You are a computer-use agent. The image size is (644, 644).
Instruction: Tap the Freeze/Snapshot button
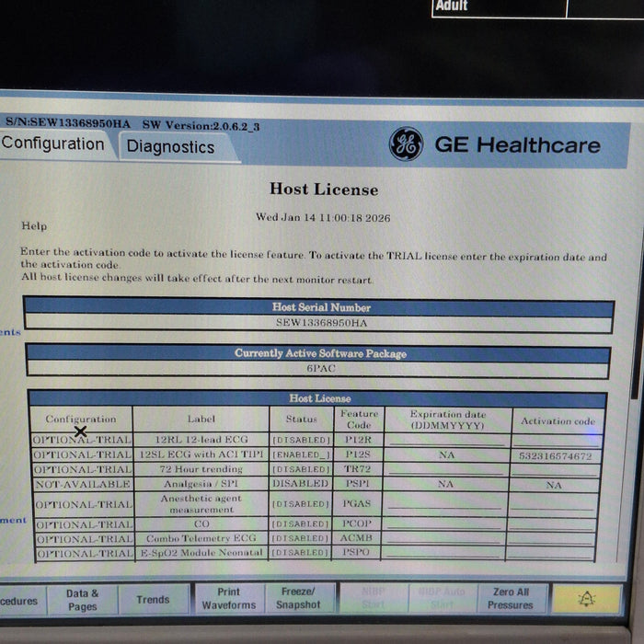coord(298,598)
